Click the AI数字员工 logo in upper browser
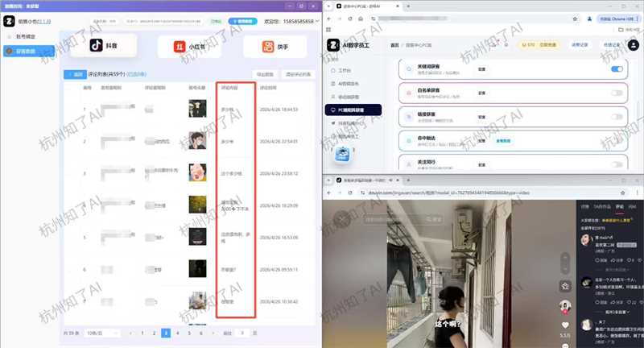This screenshot has width=644, height=348. pyautogui.click(x=333, y=45)
